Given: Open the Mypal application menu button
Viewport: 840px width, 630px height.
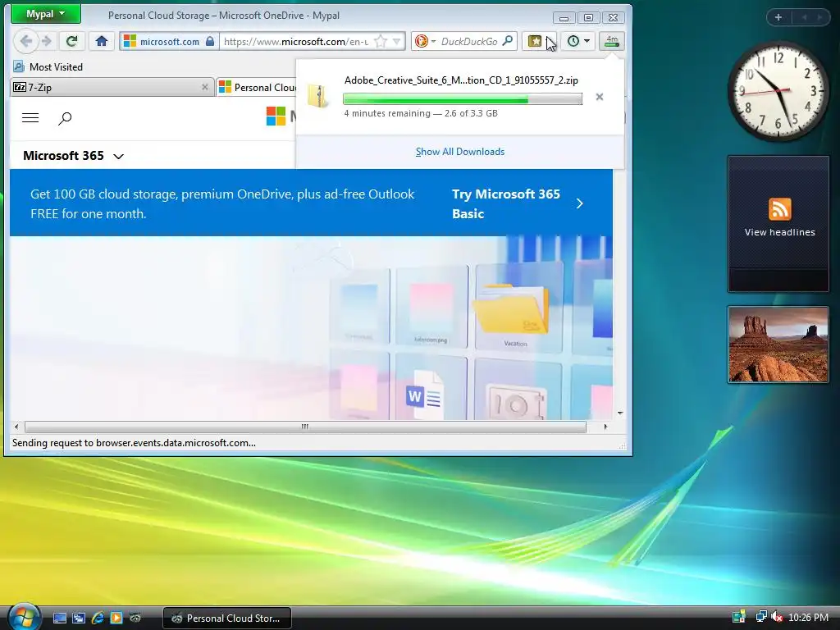Looking at the screenshot, I should tap(46, 14).
